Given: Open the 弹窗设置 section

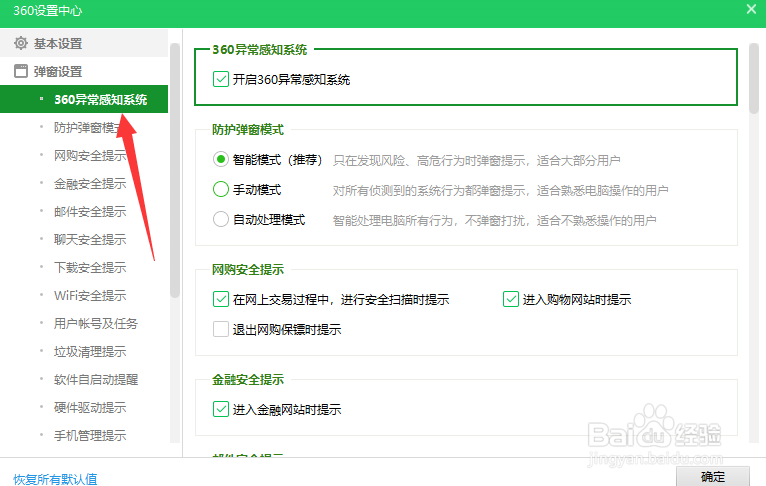Looking at the screenshot, I should coord(84,71).
